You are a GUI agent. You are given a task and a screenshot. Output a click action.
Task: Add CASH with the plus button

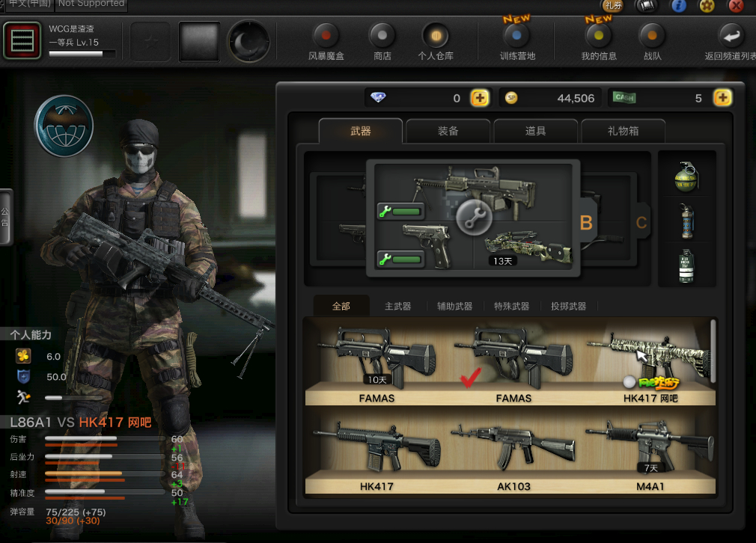click(x=722, y=98)
